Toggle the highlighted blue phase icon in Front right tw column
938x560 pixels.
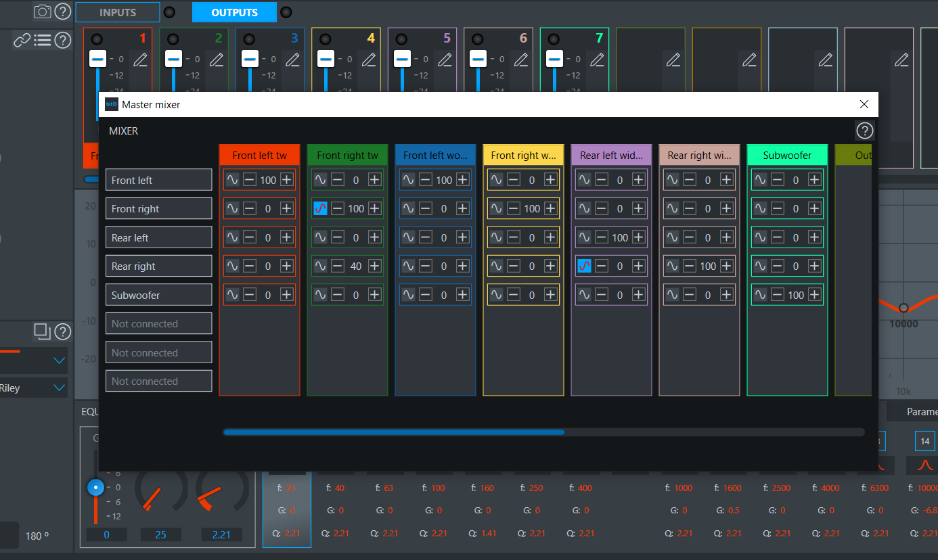point(321,208)
